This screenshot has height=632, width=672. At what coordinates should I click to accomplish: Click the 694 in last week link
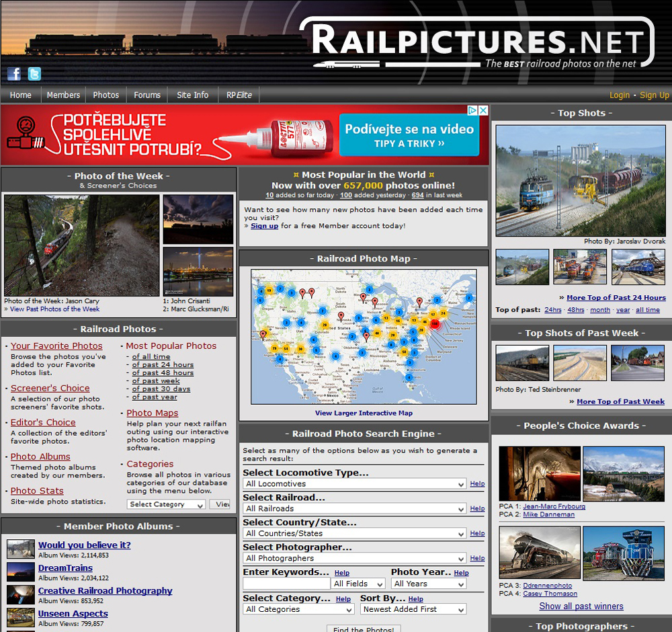[417, 195]
